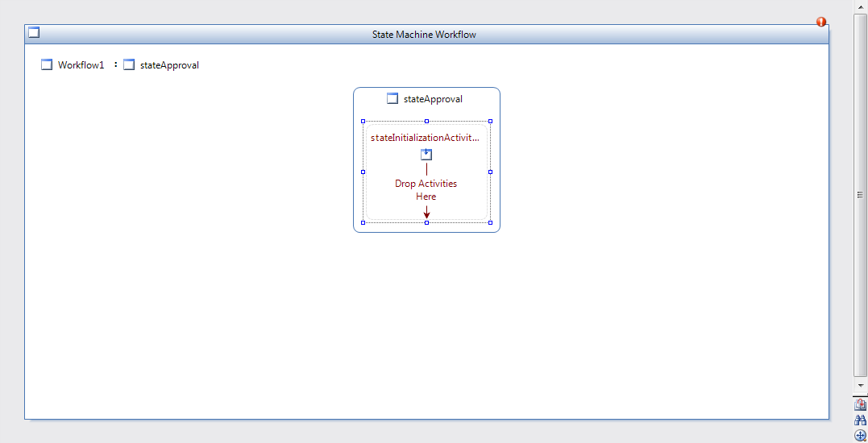Click the red error indicator icon
The width and height of the screenshot is (868, 443).
821,22
